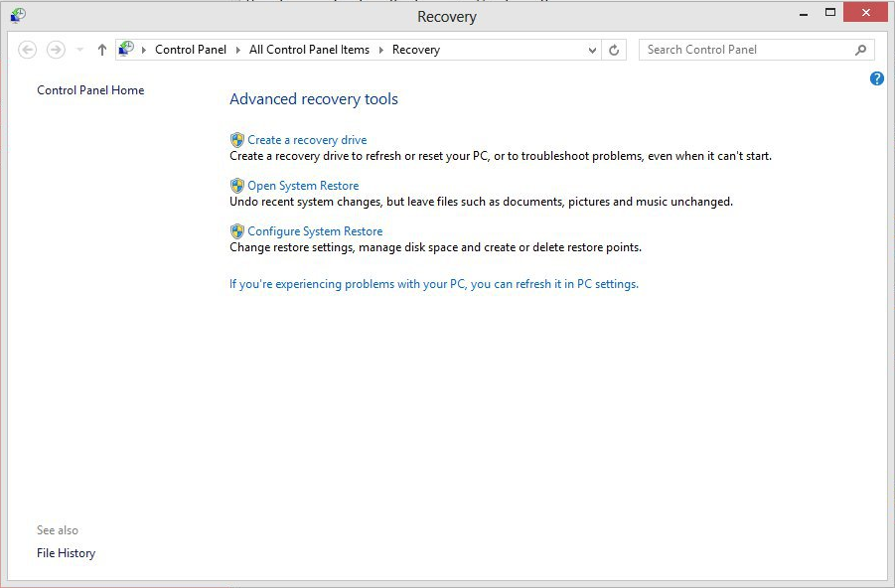Select the All Control Panel Items breadcrumb
Viewport: 895px width, 588px height.
pyautogui.click(x=309, y=50)
